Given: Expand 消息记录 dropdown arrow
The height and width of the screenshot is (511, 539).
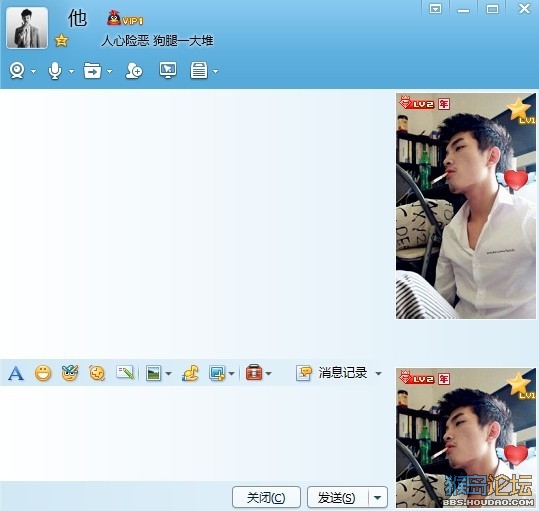Looking at the screenshot, I should 378,374.
